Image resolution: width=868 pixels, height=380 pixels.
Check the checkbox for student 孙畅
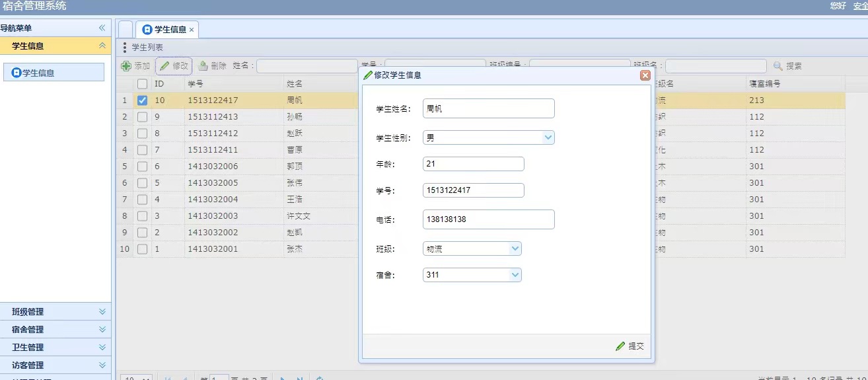coord(142,117)
